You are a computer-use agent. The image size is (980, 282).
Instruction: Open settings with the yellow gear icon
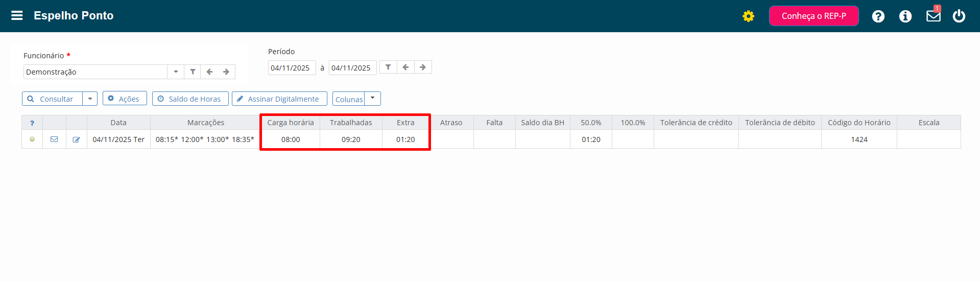748,16
